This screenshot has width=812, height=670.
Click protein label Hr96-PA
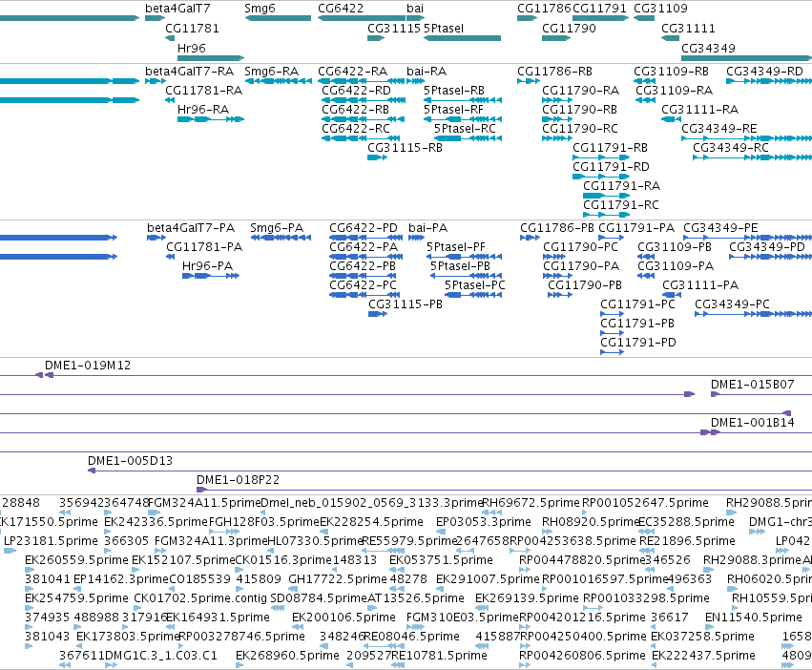pos(207,266)
